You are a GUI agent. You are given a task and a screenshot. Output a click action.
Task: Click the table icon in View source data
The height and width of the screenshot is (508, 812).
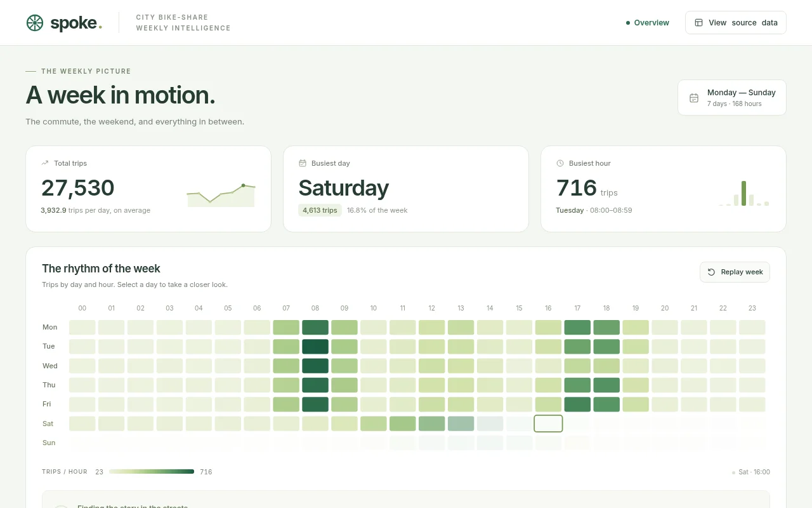(x=698, y=22)
